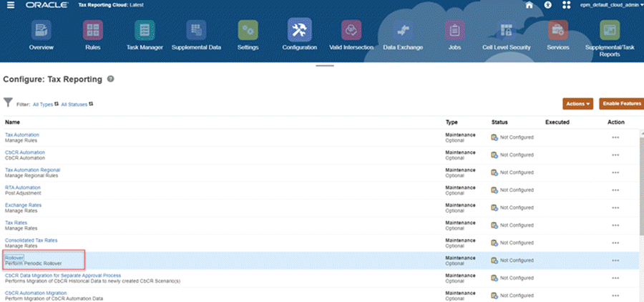Open the RTA Automation link

pyautogui.click(x=23, y=187)
